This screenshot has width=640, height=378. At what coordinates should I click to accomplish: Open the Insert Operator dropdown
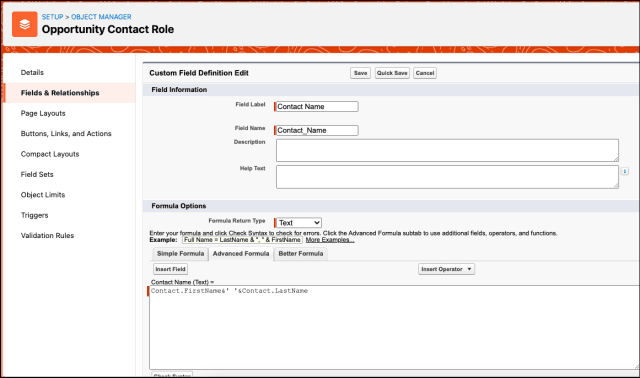[x=446, y=269]
